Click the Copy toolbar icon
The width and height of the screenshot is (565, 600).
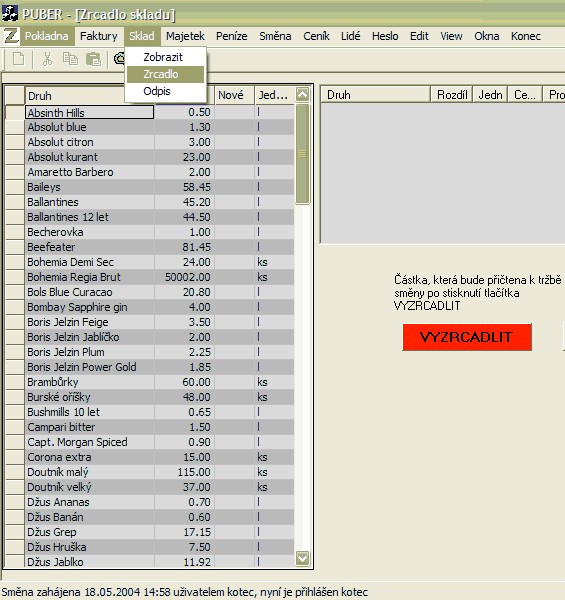coord(70,59)
